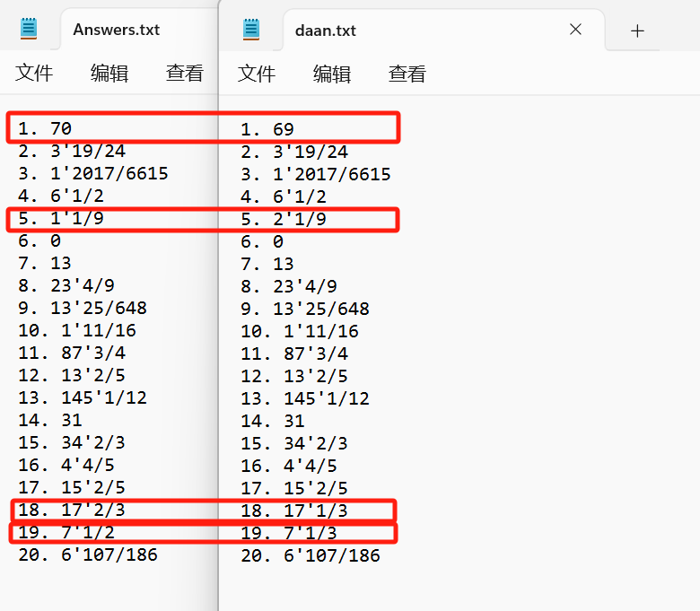Screen dimensions: 700x611
Task: Click line '4. 6'1/2' in Answers.txt
Action: [61, 196]
